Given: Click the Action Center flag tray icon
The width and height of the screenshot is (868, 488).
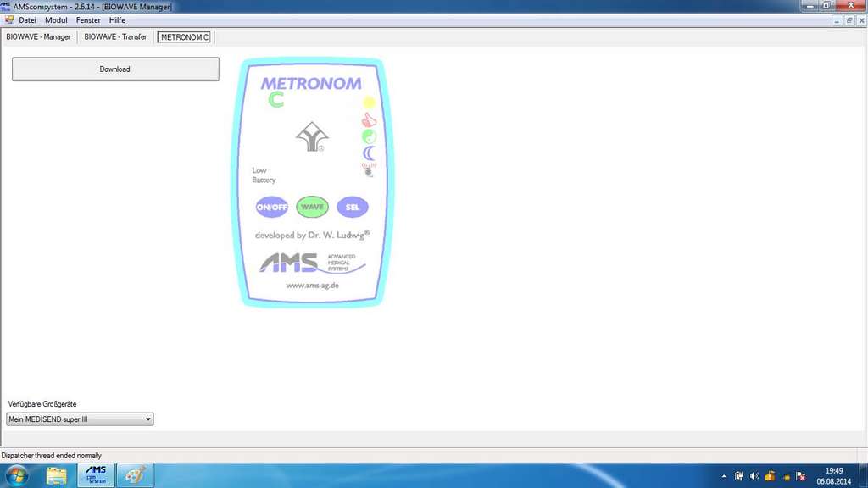Looking at the screenshot, I should [800, 476].
